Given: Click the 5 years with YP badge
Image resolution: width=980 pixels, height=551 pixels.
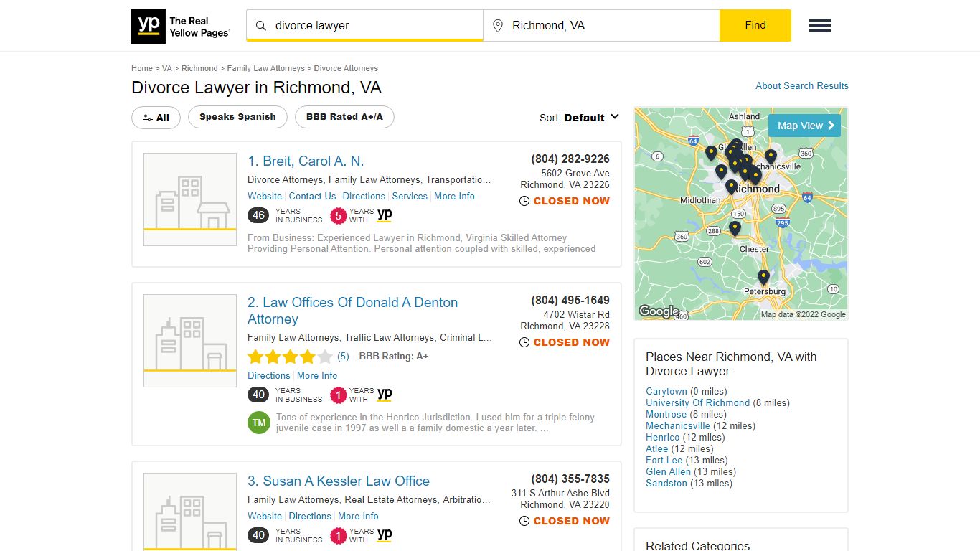Looking at the screenshot, I should point(339,215).
